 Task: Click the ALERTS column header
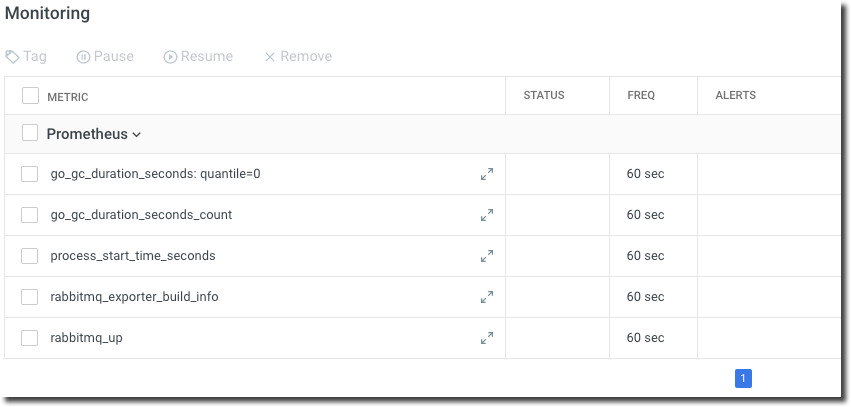tap(735, 96)
